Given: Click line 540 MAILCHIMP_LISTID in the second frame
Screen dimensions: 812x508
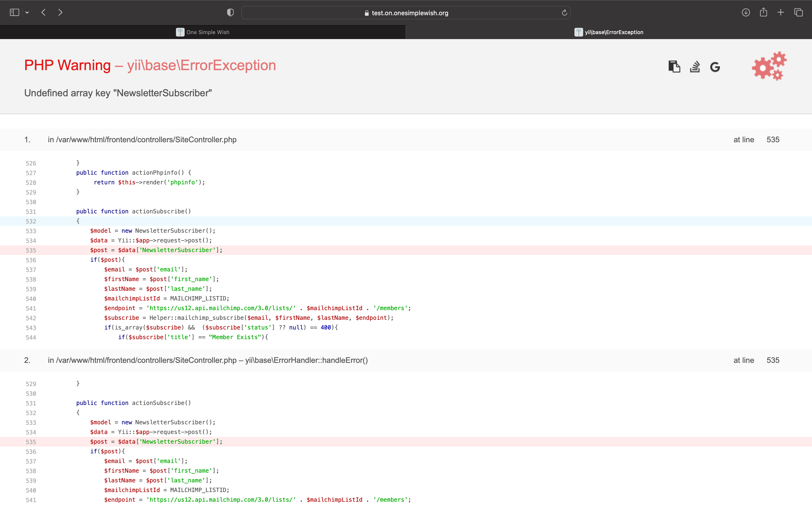Looking at the screenshot, I should (x=167, y=490).
